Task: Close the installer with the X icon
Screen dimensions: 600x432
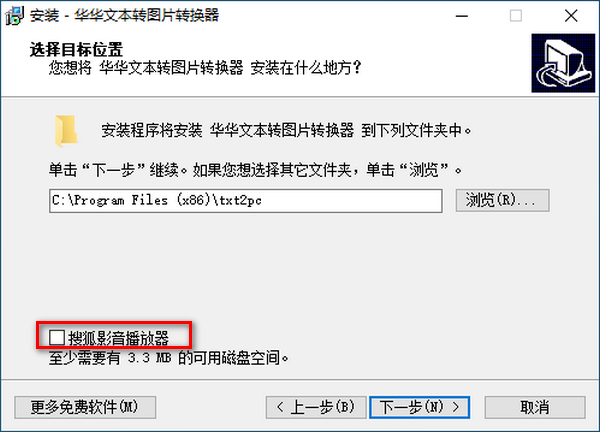Action: [571, 16]
